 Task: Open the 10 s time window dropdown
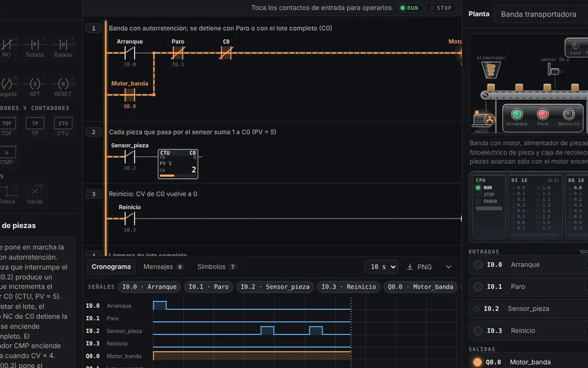tap(382, 267)
